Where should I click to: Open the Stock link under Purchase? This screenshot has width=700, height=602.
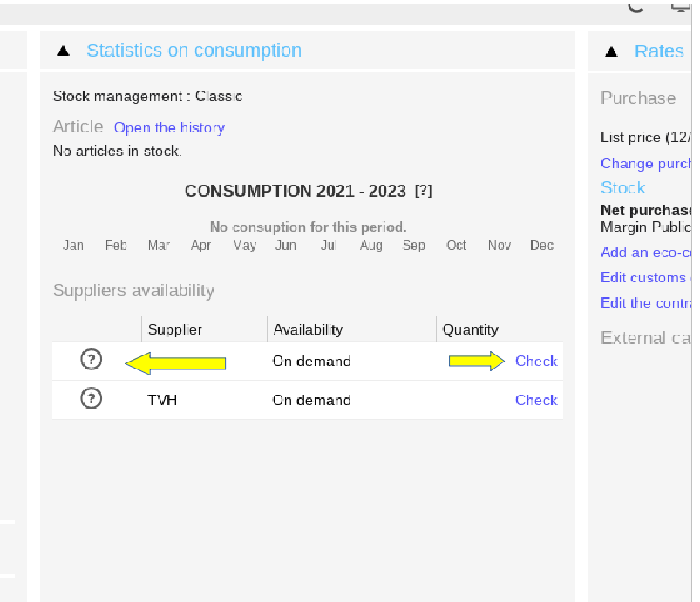click(622, 188)
